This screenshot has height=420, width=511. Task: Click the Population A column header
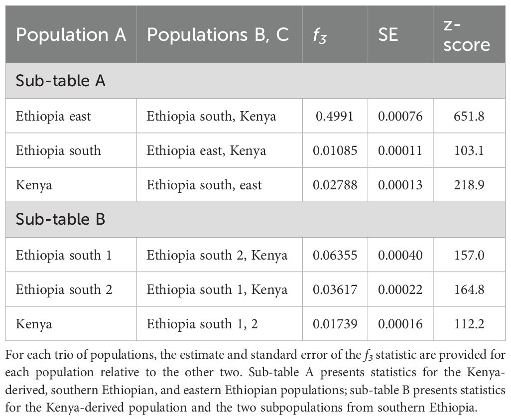click(x=71, y=36)
